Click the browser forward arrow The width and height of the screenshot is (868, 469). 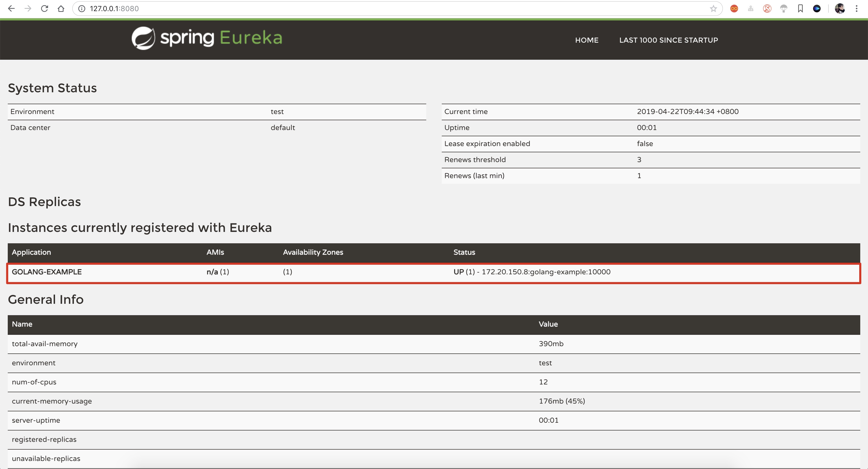[28, 9]
